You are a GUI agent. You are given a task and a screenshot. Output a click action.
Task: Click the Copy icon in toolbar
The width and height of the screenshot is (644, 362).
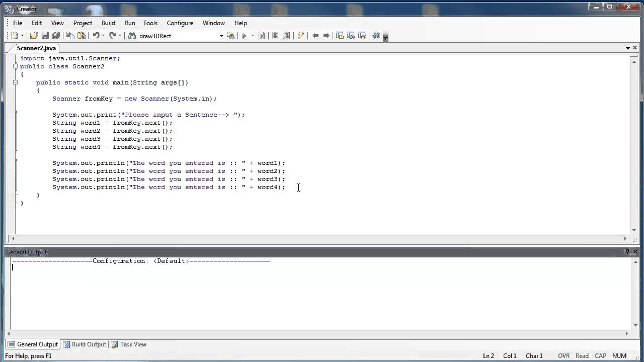[x=70, y=36]
